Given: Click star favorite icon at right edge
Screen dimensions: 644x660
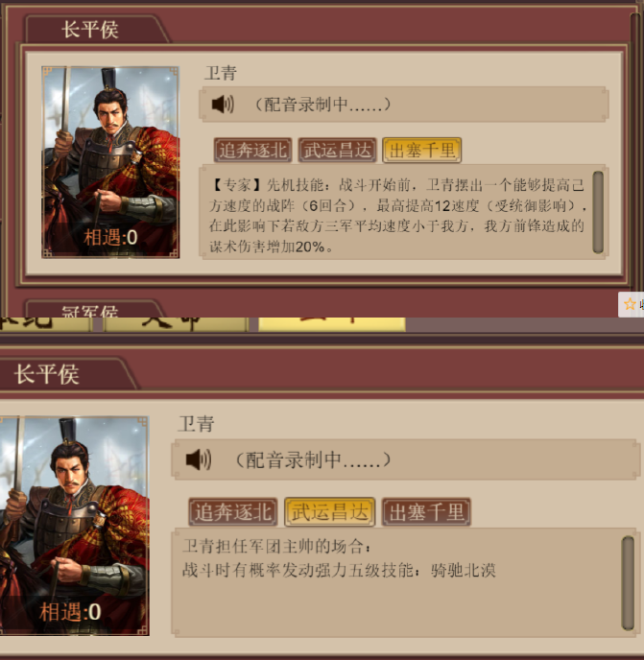Looking at the screenshot, I should coord(630,304).
